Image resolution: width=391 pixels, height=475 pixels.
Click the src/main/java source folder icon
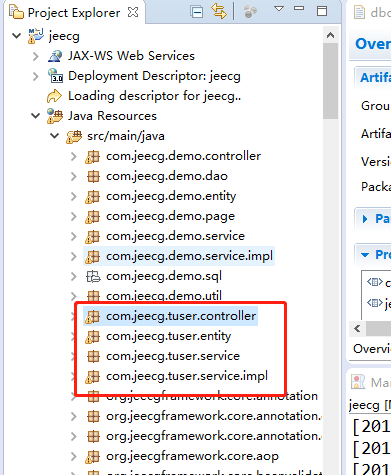74,136
